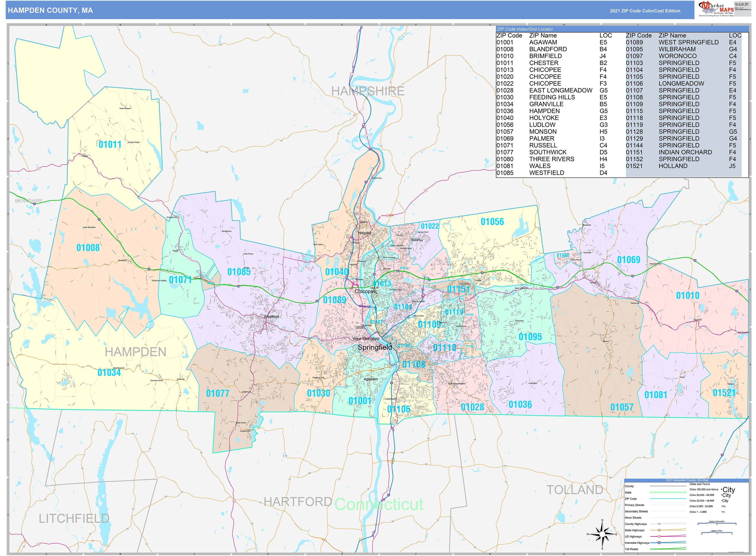Image resolution: width=756 pixels, height=556 pixels.
Task: Click the 01521 ZIP label on the map
Action: coord(724,393)
